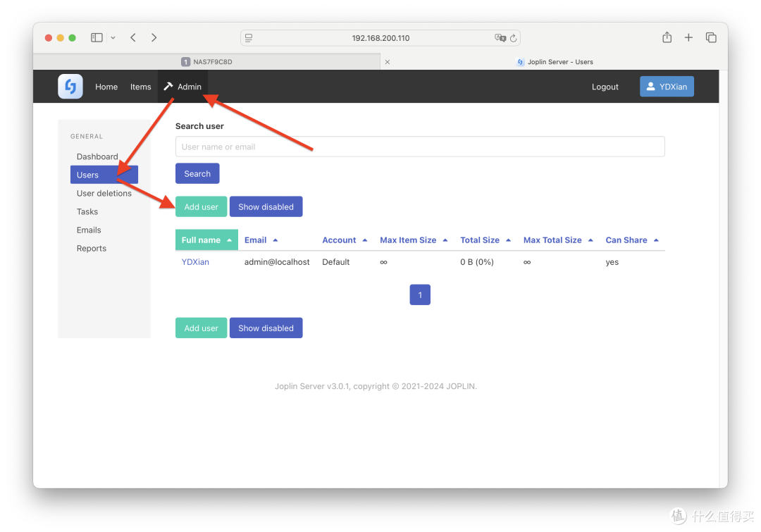Go forward with the right arrow
Screen dimensions: 761x532
pyautogui.click(x=154, y=37)
